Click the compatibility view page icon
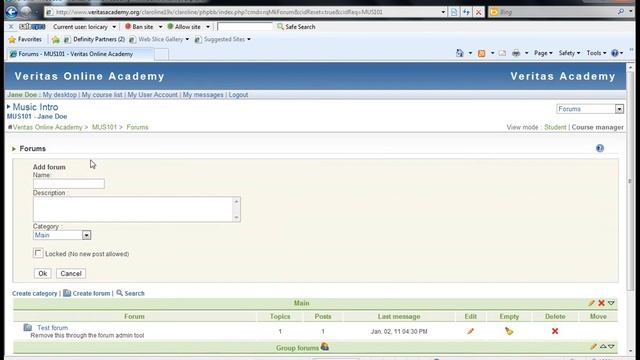The width and height of the screenshot is (640, 360). pyautogui.click(x=454, y=12)
